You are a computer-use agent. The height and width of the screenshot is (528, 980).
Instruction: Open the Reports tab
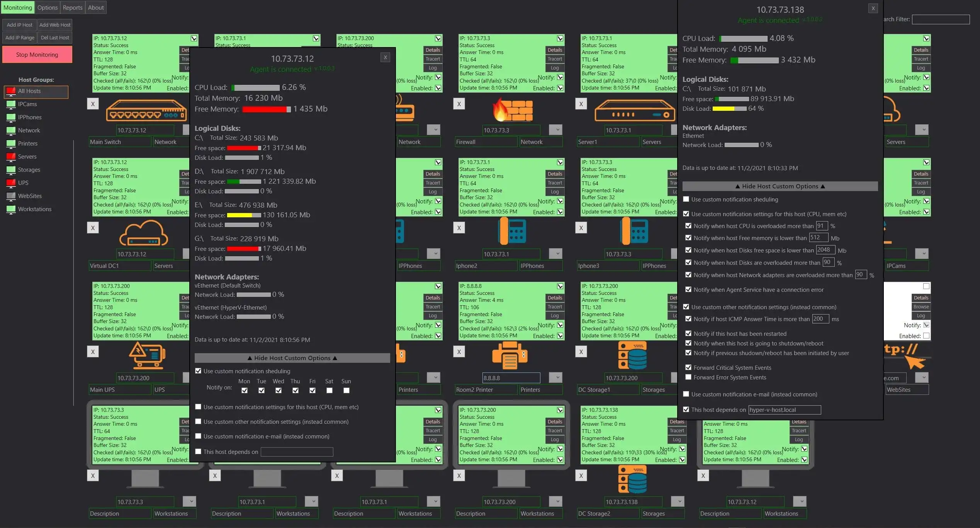(x=73, y=7)
